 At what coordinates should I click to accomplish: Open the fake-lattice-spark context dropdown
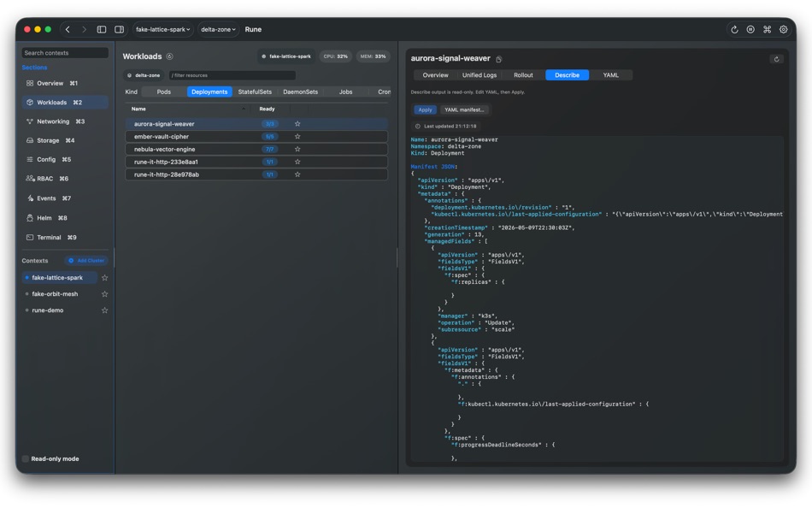[162, 30]
